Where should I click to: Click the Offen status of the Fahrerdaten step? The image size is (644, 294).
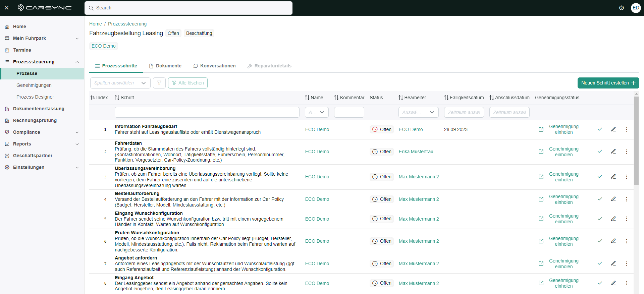(382, 152)
